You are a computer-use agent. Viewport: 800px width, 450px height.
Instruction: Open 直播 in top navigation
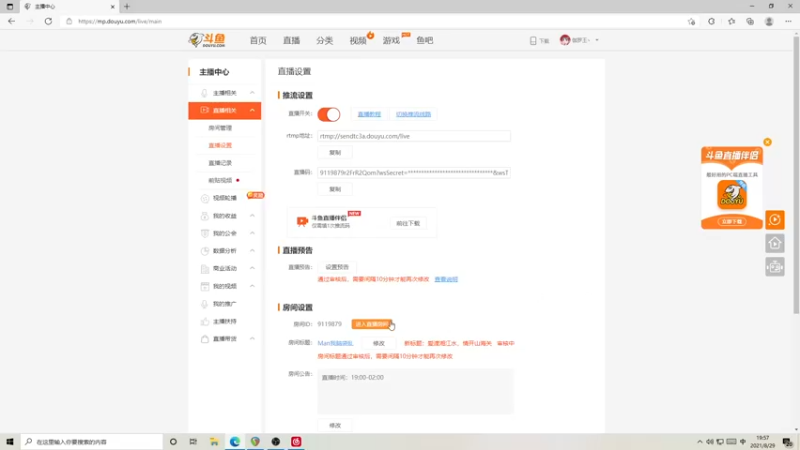[291, 40]
